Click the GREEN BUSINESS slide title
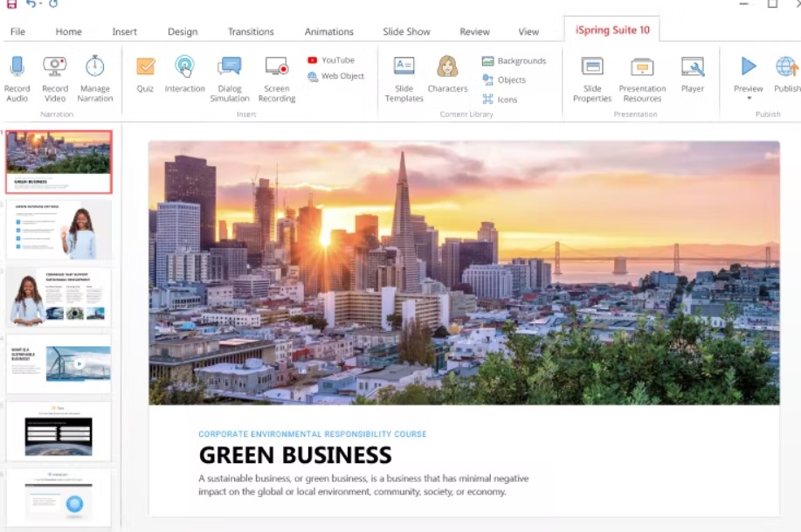 (x=295, y=455)
